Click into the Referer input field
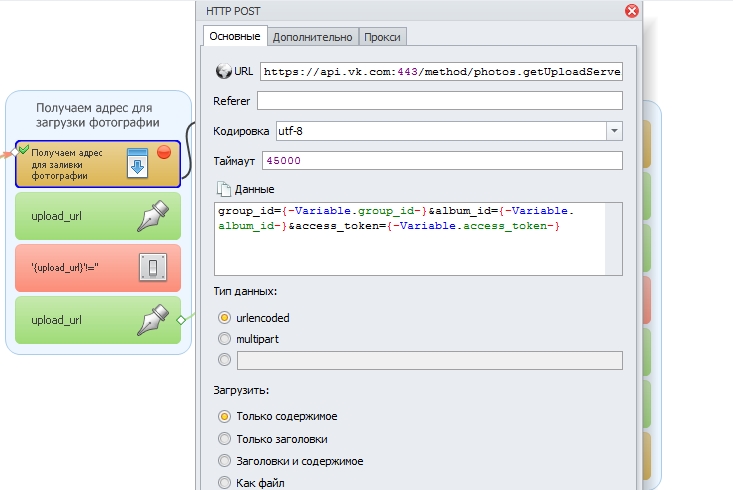Screen dimensions: 733x490 pos(440,100)
